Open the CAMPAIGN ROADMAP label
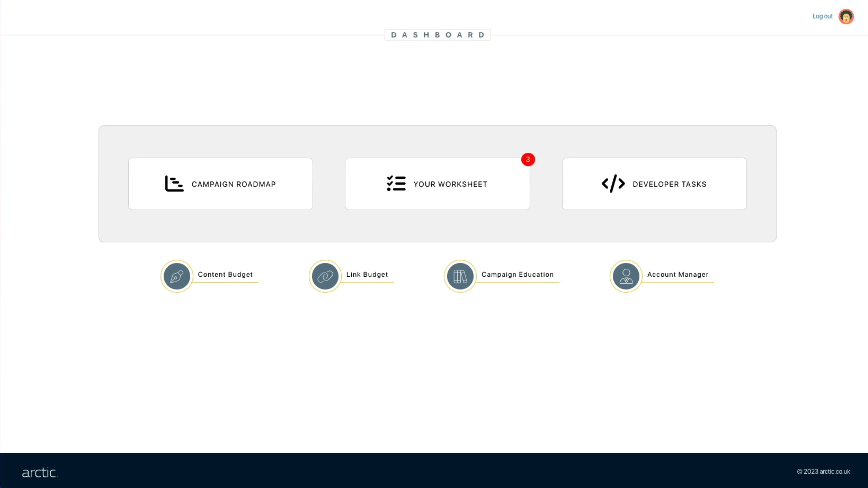Screen dimensions: 868x488 [234, 184]
